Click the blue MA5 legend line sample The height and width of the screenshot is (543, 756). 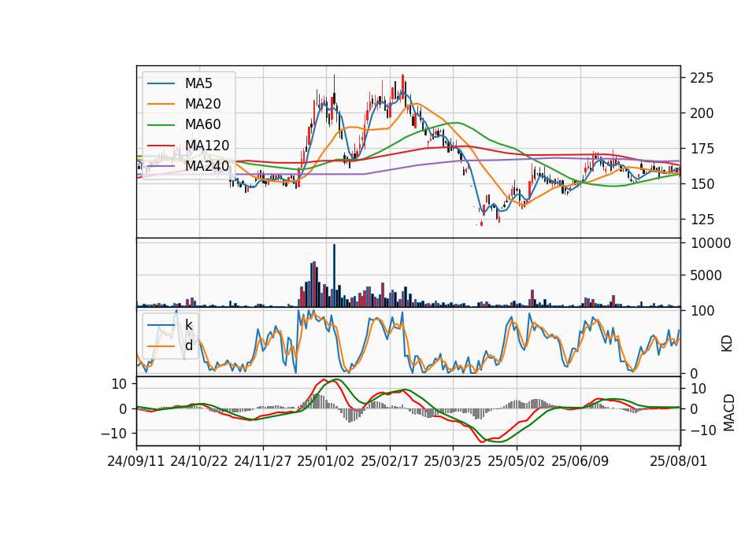pyautogui.click(x=161, y=84)
